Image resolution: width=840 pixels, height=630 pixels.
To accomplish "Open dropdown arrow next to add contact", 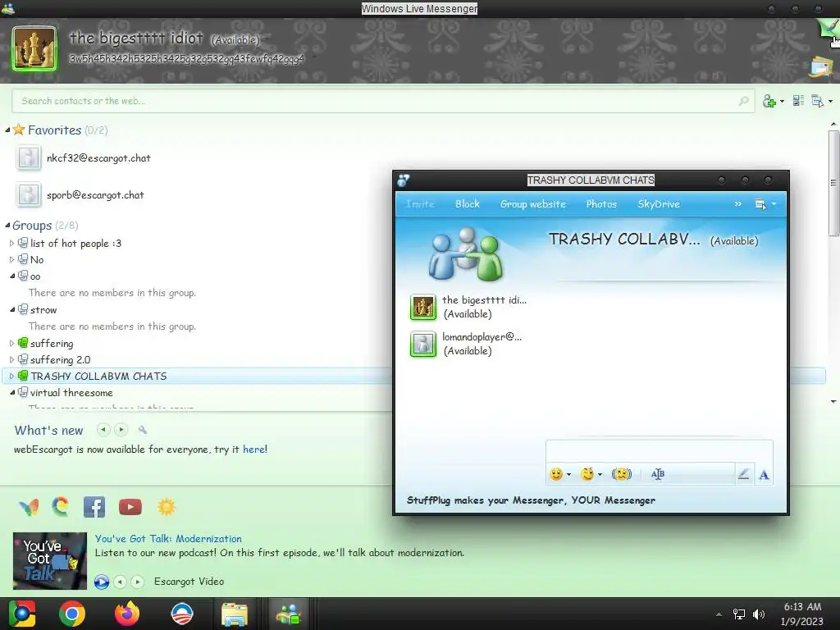I will [782, 101].
